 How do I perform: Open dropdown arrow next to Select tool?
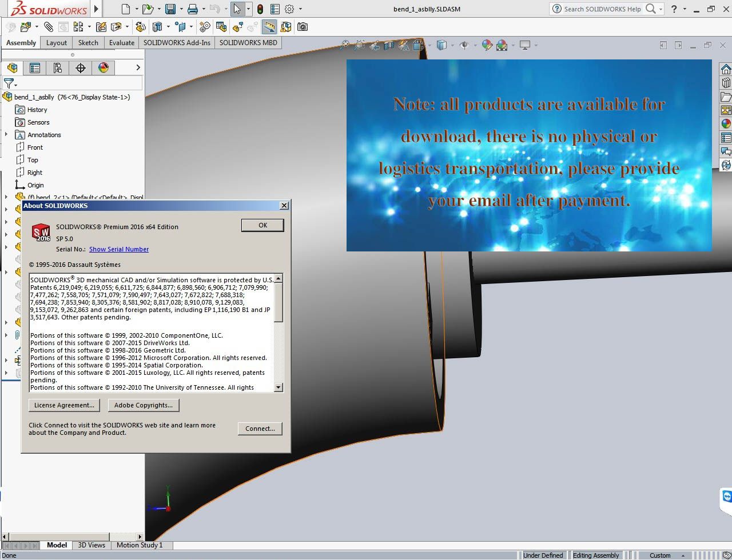(x=248, y=9)
